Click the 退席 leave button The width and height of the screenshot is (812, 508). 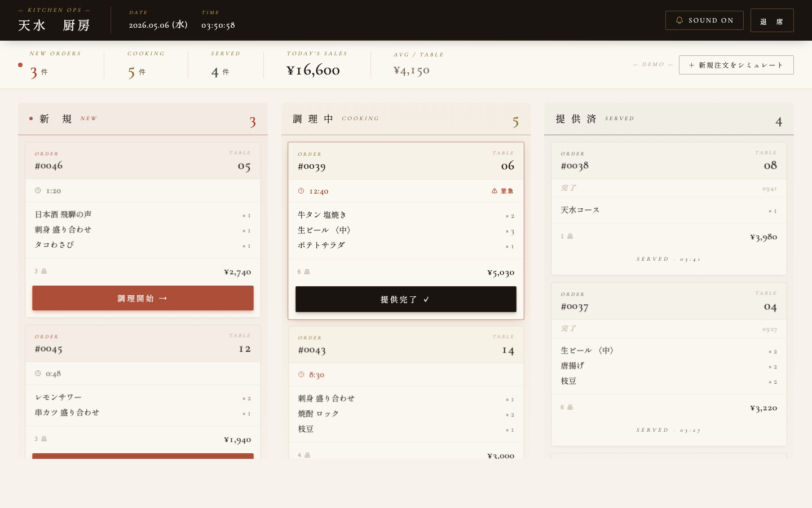(772, 20)
